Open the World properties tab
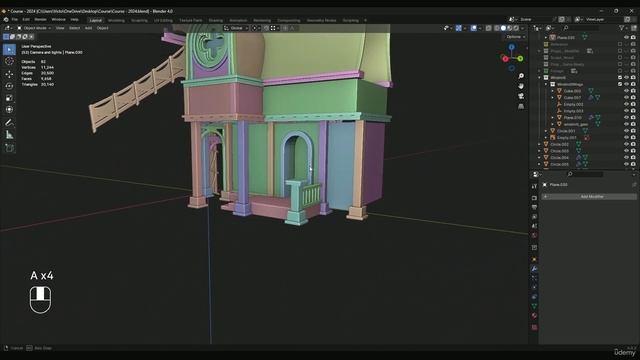The height and width of the screenshot is (360, 640). click(x=534, y=236)
